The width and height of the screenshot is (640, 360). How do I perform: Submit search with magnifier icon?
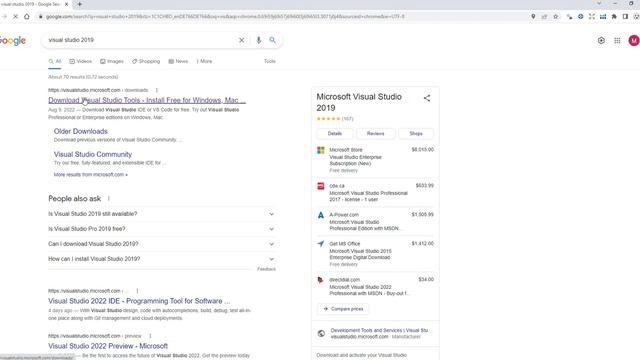pyautogui.click(x=272, y=40)
